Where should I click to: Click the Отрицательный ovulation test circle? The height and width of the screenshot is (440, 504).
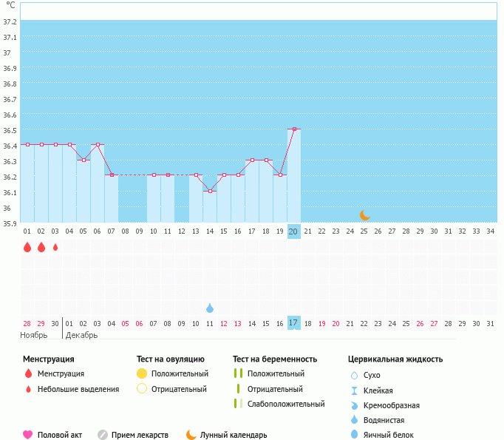point(142,389)
